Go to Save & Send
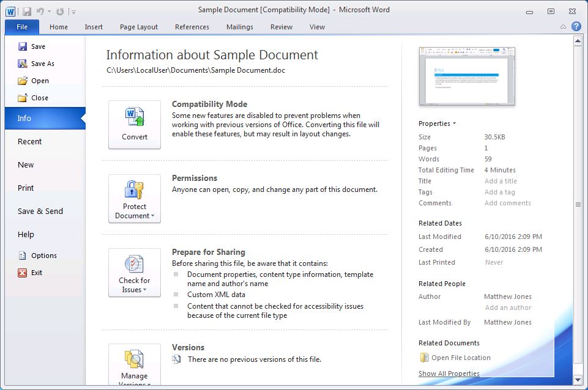This screenshot has width=588, height=390. pyautogui.click(x=45, y=212)
